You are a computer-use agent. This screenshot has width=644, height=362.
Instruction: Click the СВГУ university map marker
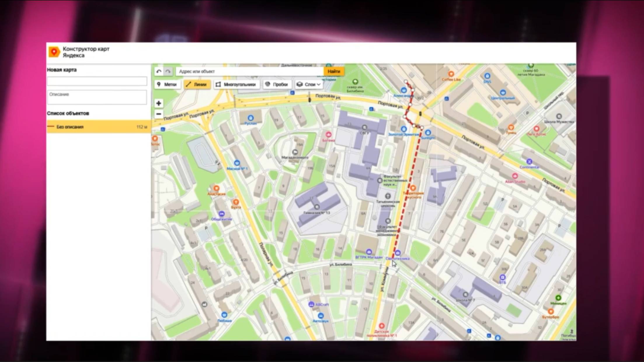pos(364,128)
